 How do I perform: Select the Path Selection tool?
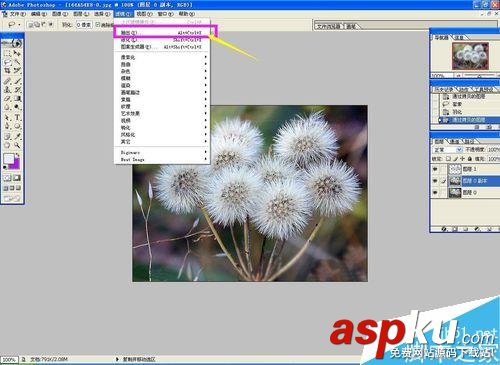tap(7, 118)
